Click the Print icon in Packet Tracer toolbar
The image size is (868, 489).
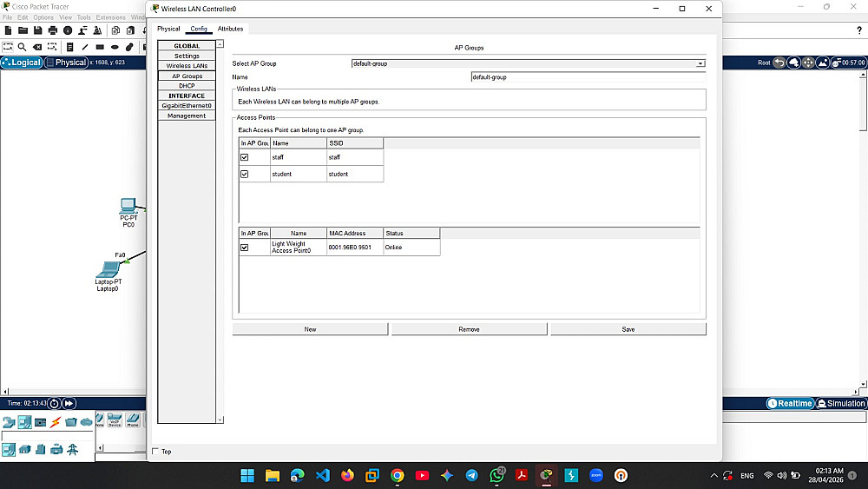pyautogui.click(x=53, y=30)
